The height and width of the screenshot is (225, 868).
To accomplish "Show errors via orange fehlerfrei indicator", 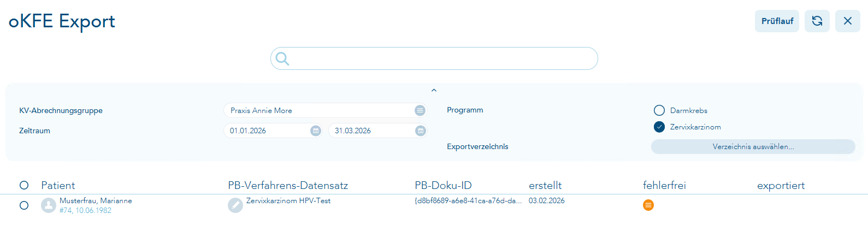I will pos(648,205).
